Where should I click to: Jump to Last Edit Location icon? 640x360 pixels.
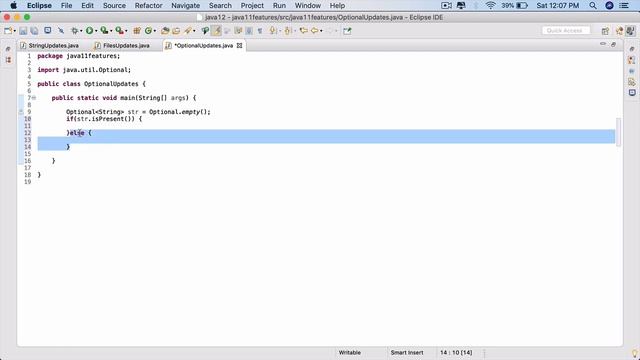(x=303, y=31)
